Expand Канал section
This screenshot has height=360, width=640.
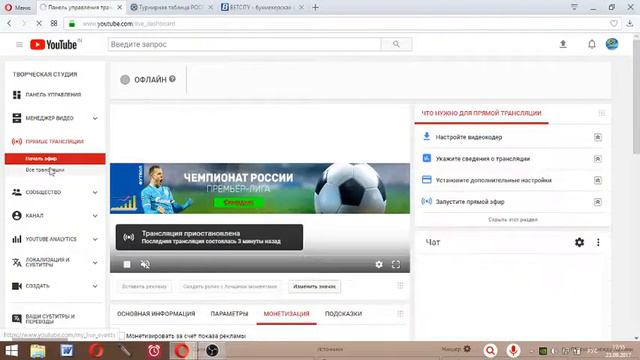(x=95, y=216)
